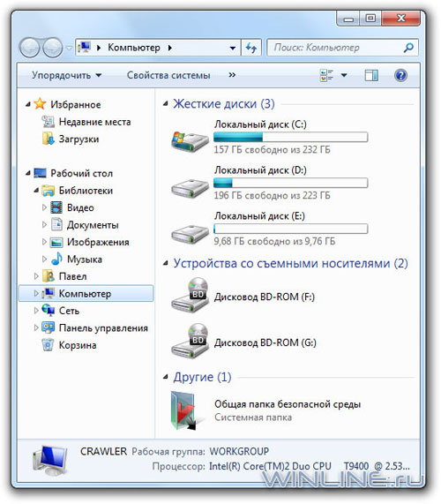Image resolution: width=441 pixels, height=504 pixels.
Task: Click the change view icon
Action: 326,76
